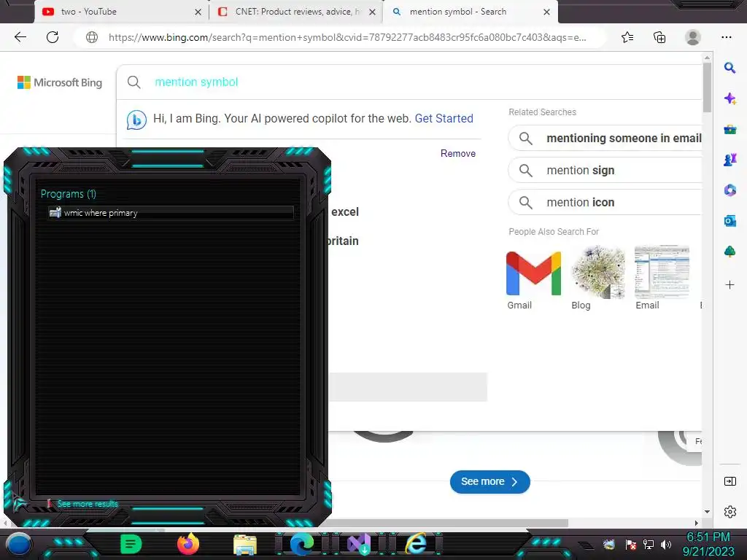Click the Microsoft Bing logo
Screen dimensions: 747x560
tap(60, 82)
